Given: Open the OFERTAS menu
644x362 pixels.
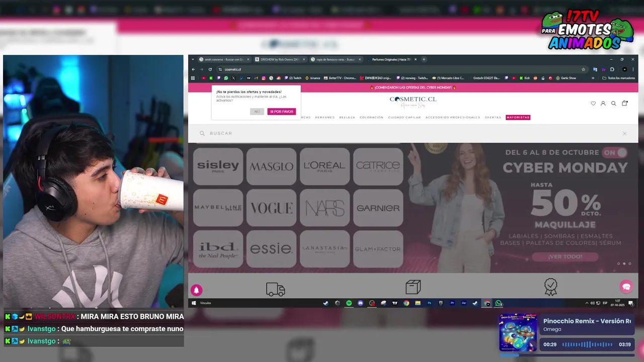Looking at the screenshot, I should (x=493, y=117).
